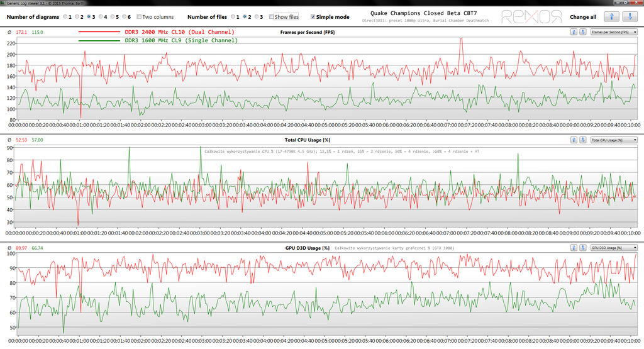Click the Frames per Second [FPS] chart title
This screenshot has width=644, height=349.
pyautogui.click(x=307, y=32)
